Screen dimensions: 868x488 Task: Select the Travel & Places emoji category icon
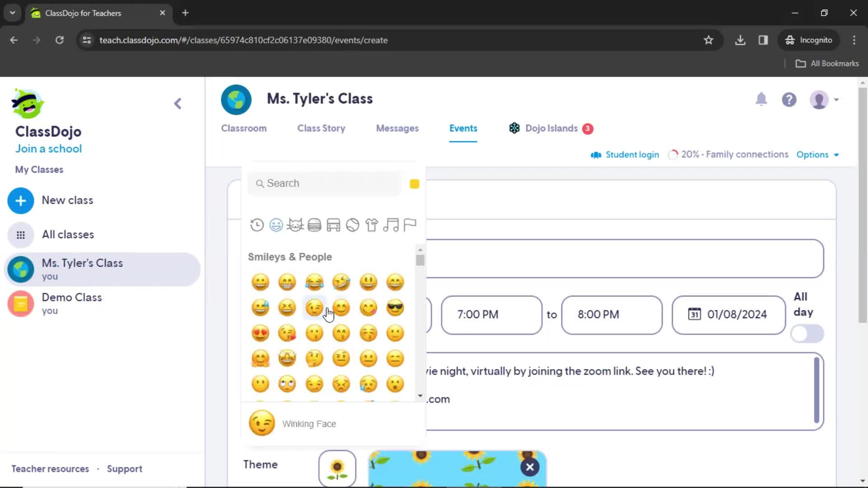[334, 225]
